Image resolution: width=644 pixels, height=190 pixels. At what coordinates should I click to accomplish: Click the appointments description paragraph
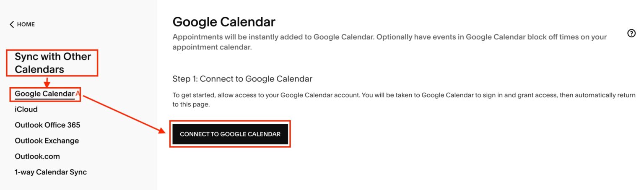click(x=390, y=42)
